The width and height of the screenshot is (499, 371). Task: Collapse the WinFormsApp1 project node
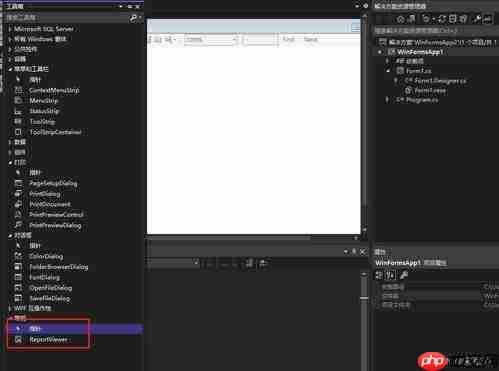click(380, 52)
